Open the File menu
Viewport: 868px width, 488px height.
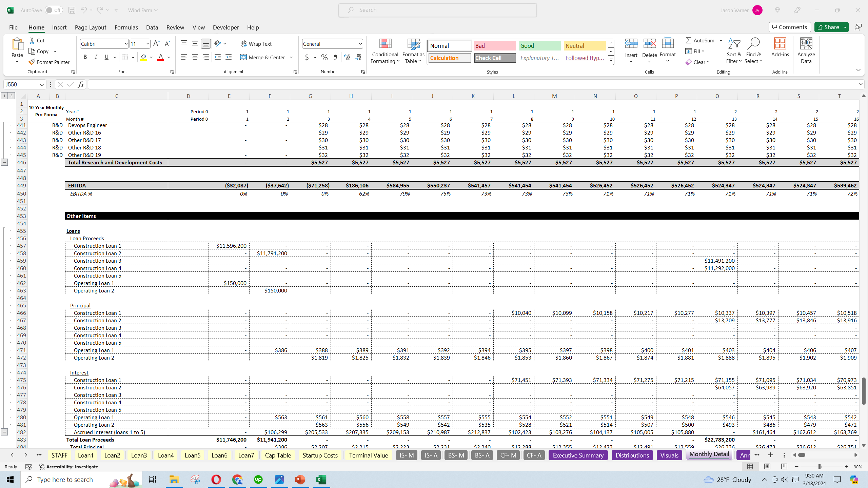[13, 27]
